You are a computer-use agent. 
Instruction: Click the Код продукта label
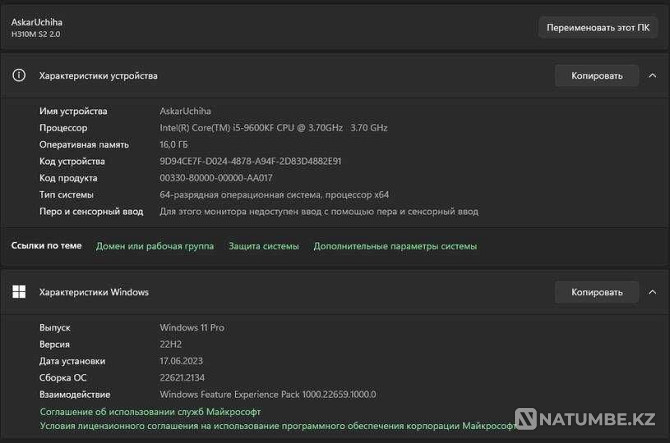(x=68, y=178)
